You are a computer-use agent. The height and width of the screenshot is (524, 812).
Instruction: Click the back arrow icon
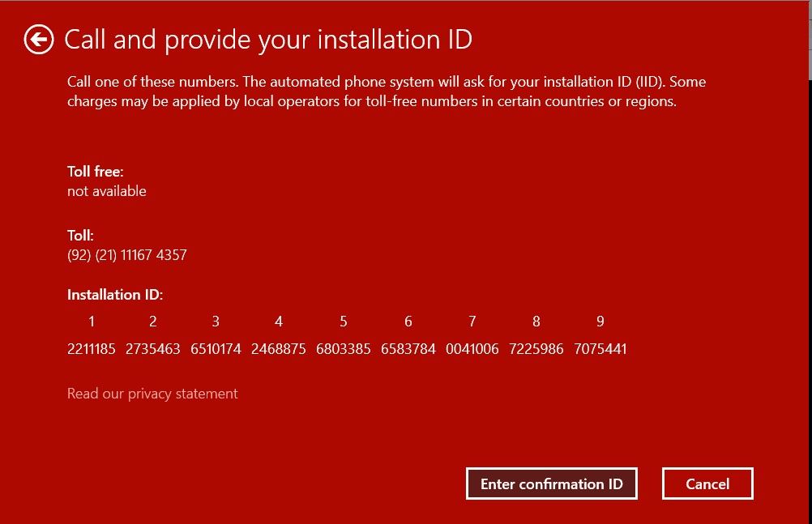click(38, 39)
